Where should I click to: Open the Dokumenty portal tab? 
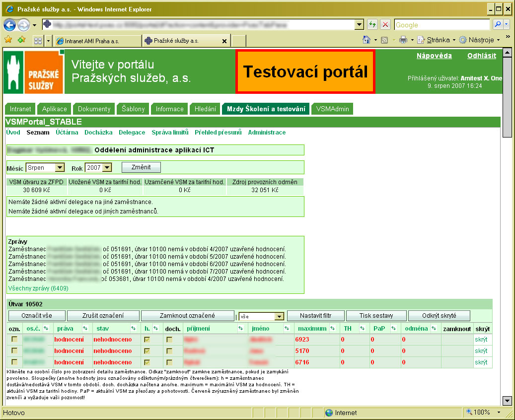click(94, 109)
